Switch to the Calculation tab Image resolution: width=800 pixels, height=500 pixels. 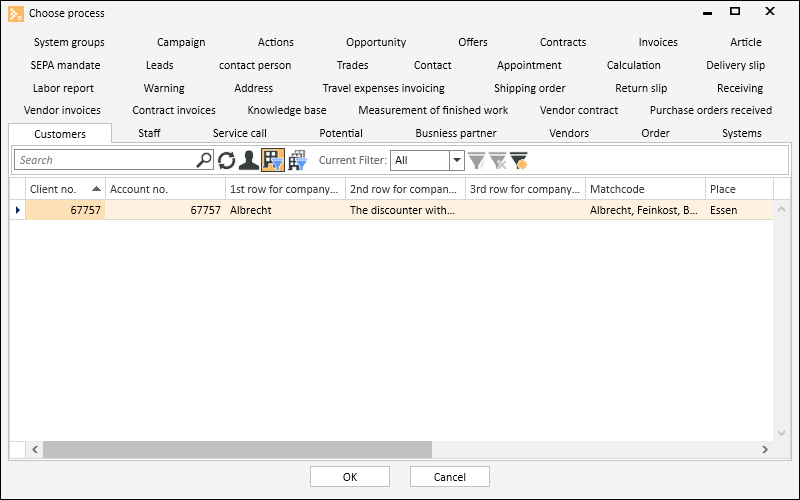633,65
